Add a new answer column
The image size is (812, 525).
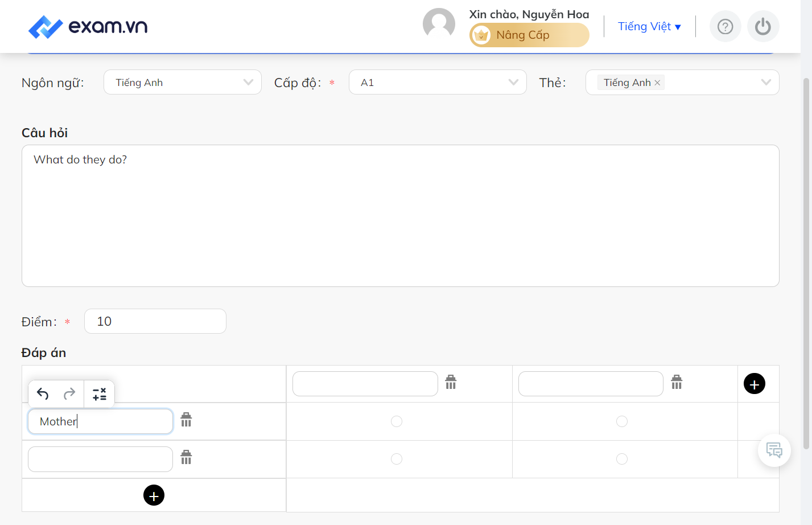click(755, 384)
